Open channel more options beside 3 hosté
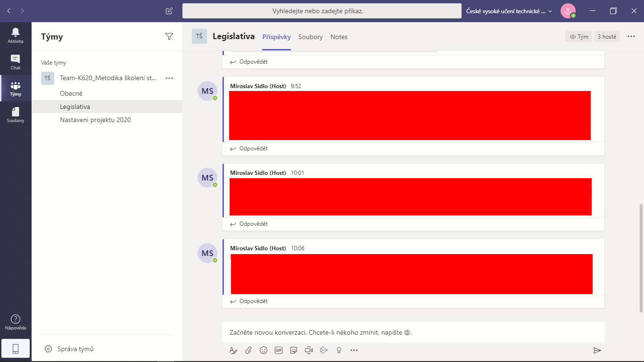 click(x=631, y=36)
